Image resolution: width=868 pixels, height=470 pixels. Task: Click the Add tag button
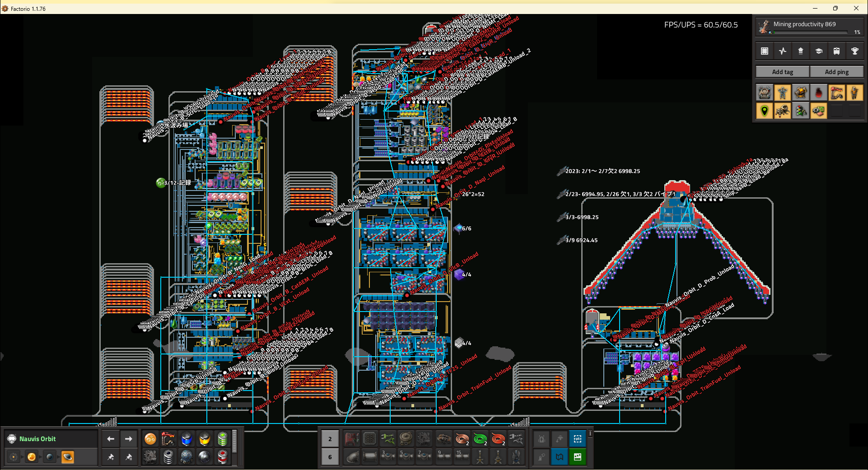click(x=782, y=72)
